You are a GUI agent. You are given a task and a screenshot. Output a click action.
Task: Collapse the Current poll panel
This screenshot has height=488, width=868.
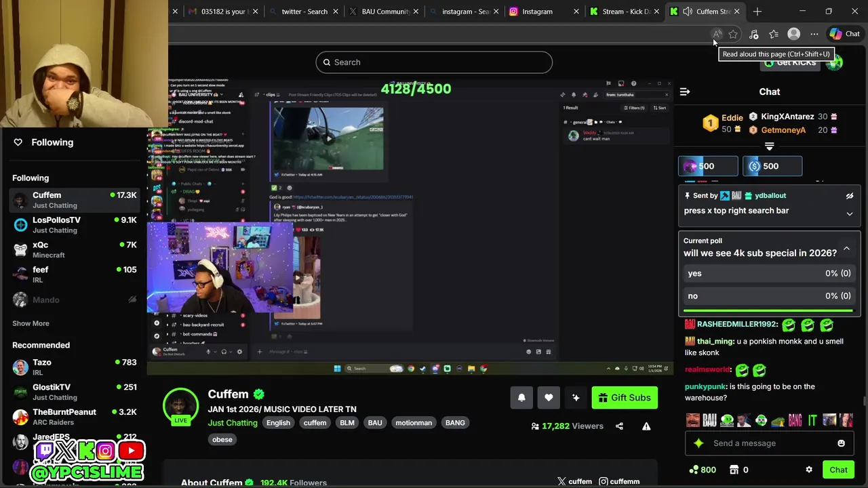pyautogui.click(x=846, y=249)
